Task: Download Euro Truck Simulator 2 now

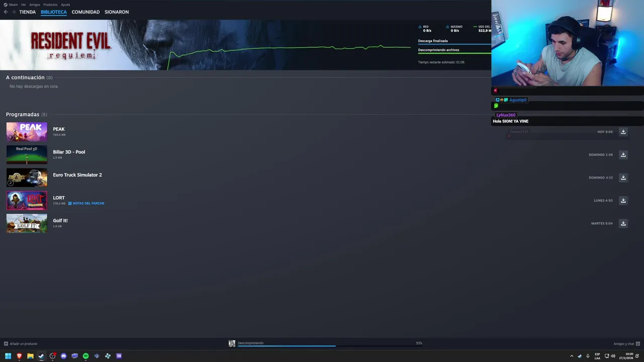Action: pos(623,177)
